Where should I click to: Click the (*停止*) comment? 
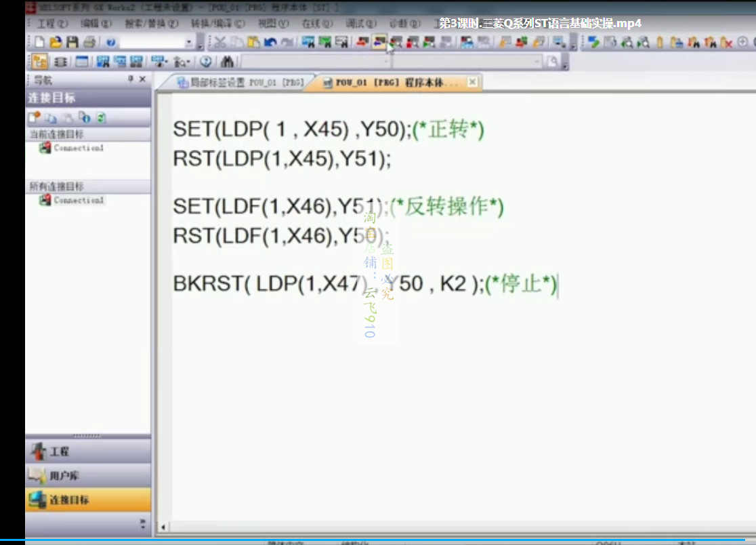pos(522,283)
